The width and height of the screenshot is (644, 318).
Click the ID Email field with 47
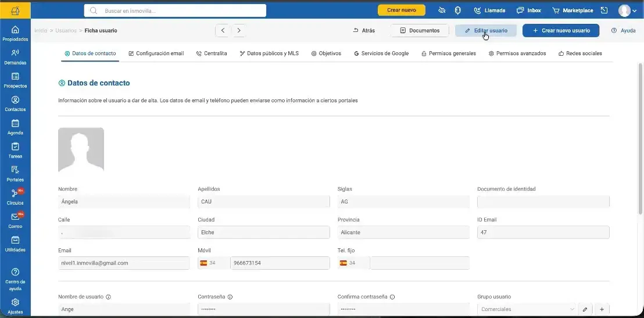point(543,232)
